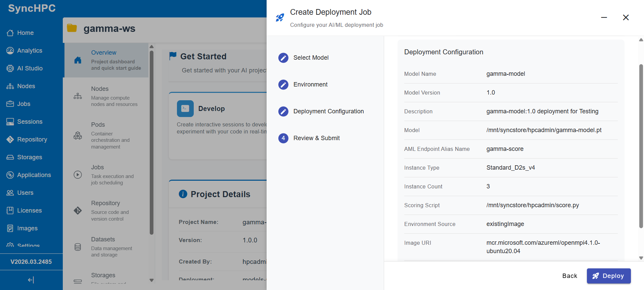
Task: Open the Deployment Configuration step
Action: pyautogui.click(x=328, y=111)
